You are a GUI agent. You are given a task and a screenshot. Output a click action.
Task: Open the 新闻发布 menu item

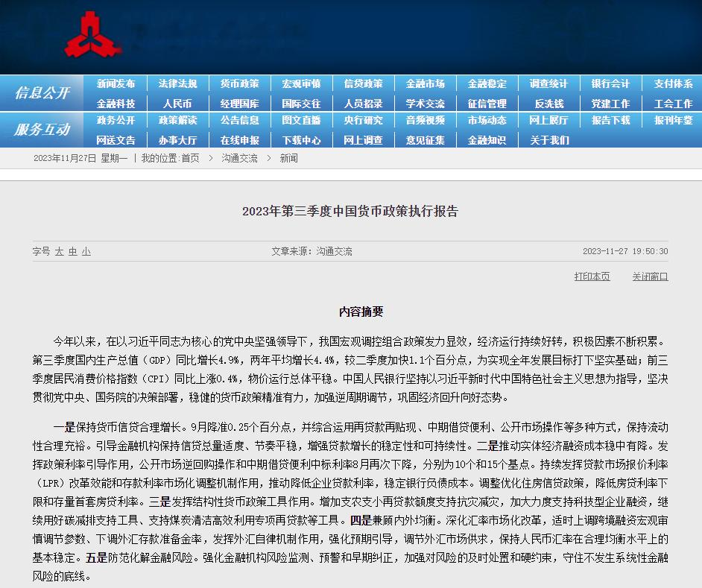pyautogui.click(x=116, y=83)
